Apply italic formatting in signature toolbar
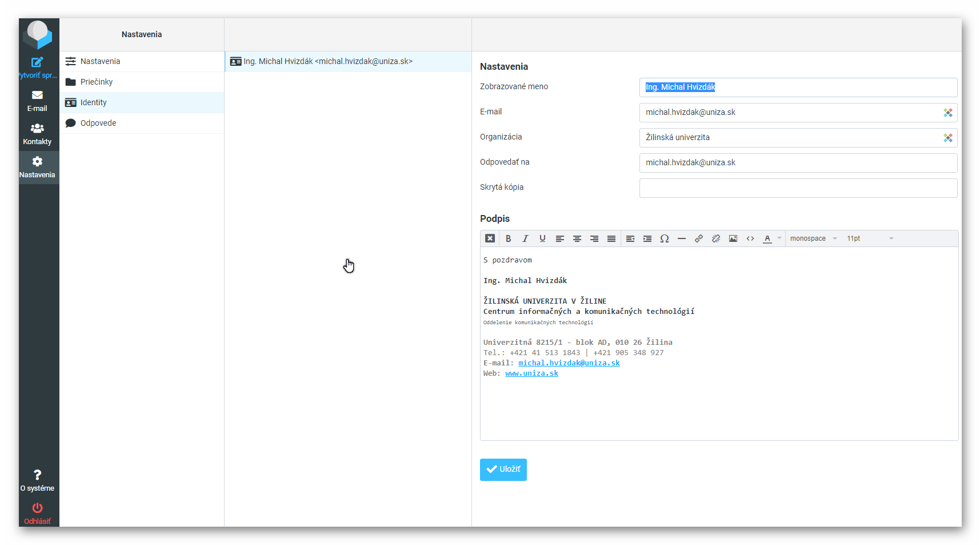 click(525, 238)
